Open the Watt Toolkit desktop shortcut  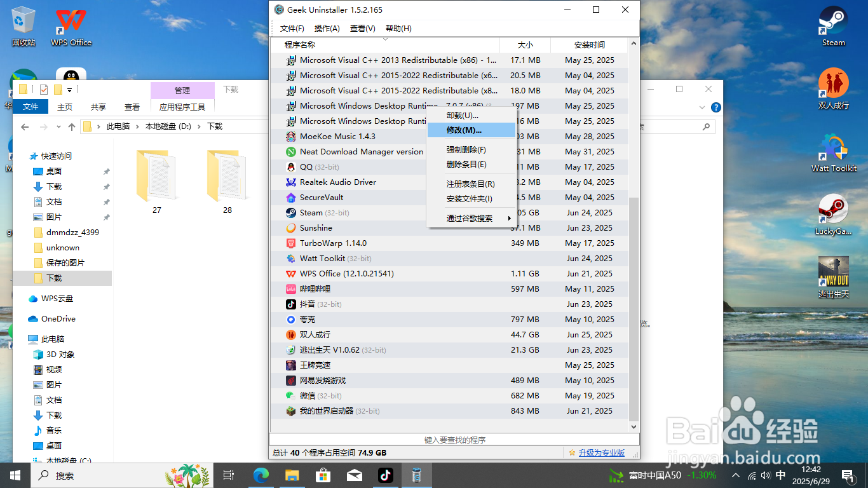[x=833, y=152]
